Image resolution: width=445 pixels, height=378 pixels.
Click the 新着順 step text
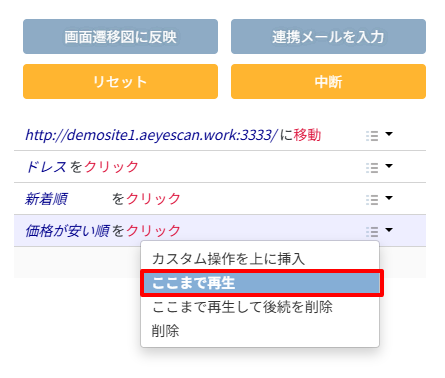click(x=46, y=199)
